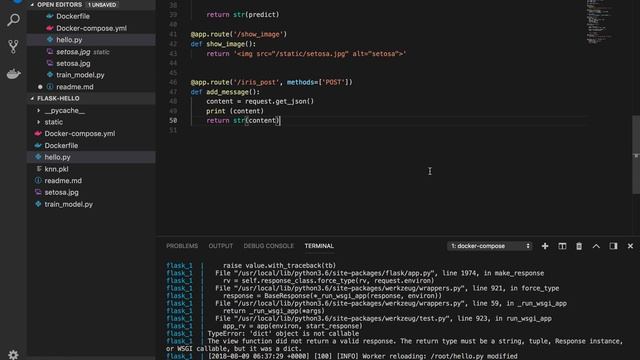
Task: Split the terminal pane
Action: [562, 246]
